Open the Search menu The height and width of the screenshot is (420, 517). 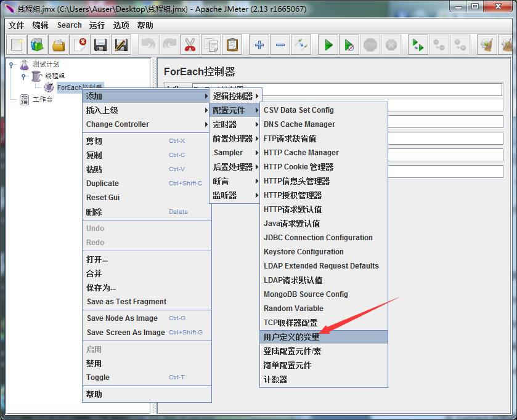point(69,25)
